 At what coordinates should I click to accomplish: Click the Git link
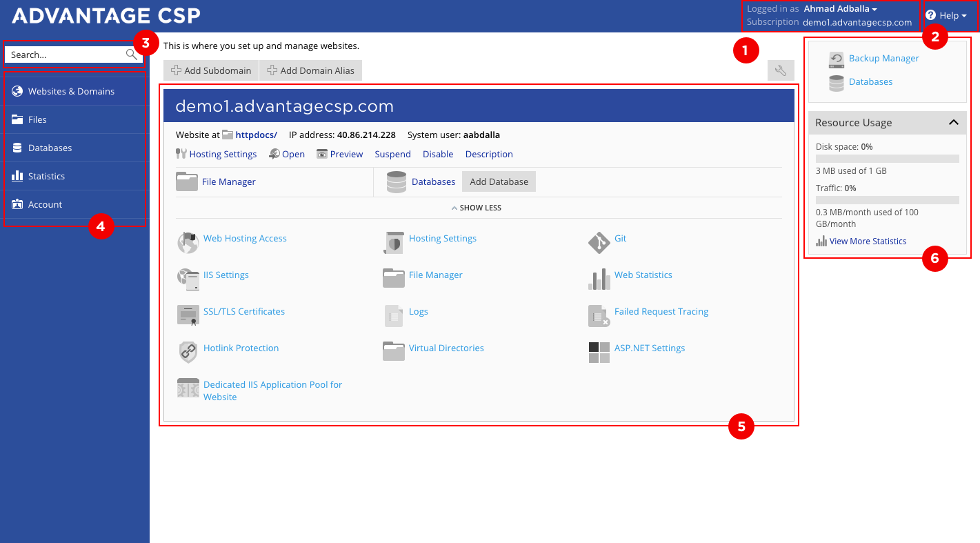(x=620, y=238)
